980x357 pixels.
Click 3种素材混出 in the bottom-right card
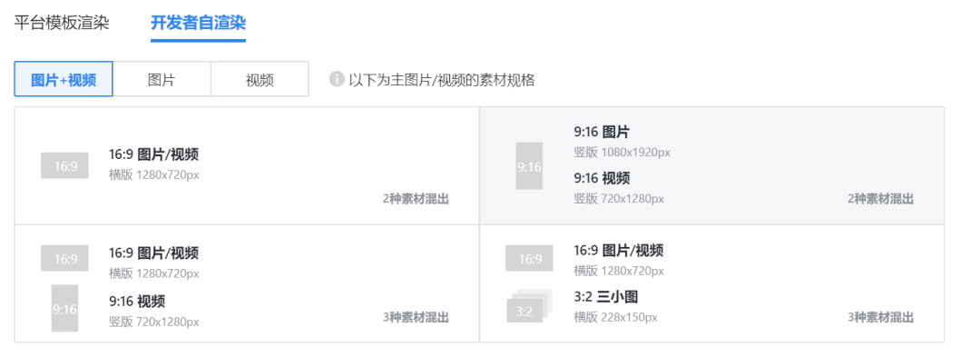880,318
